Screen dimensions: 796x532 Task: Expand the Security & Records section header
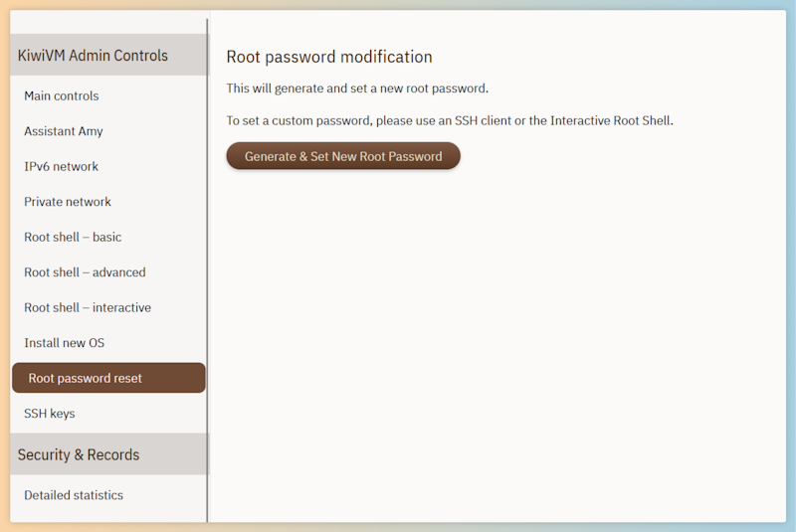(108, 453)
